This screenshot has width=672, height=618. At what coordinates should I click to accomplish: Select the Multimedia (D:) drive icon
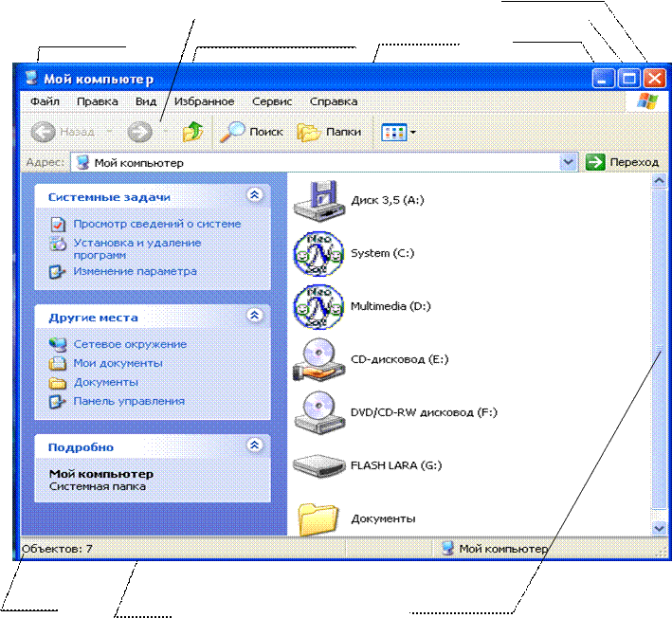318,307
